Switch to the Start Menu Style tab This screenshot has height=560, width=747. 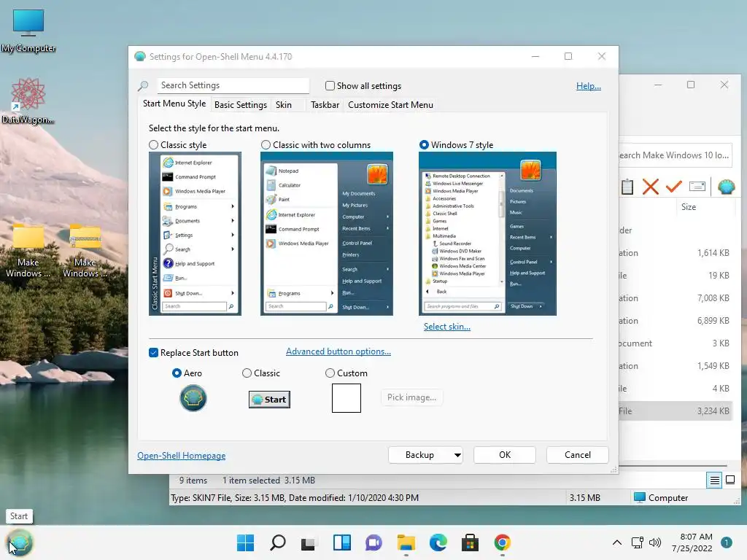174,104
